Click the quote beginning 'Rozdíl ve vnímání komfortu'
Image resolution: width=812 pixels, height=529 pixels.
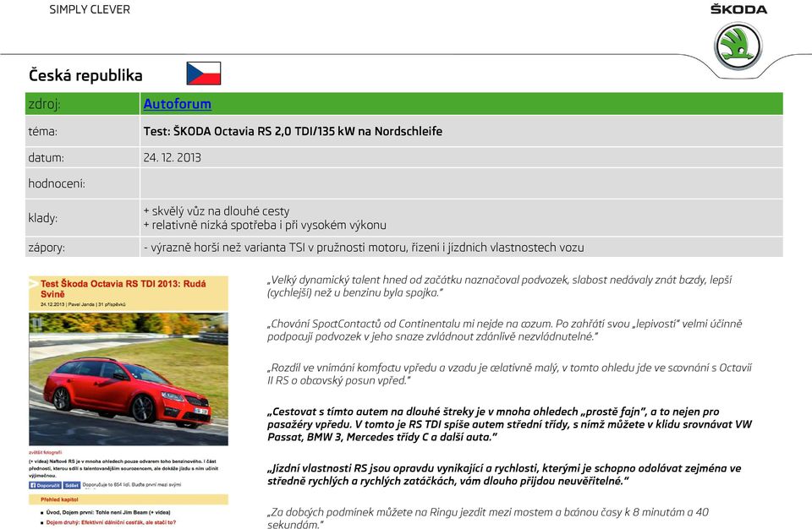pyautogui.click(x=509, y=374)
